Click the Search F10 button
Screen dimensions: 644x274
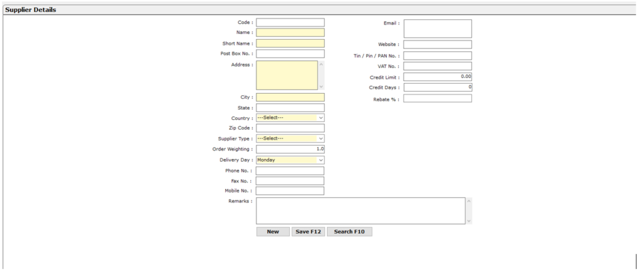point(349,232)
